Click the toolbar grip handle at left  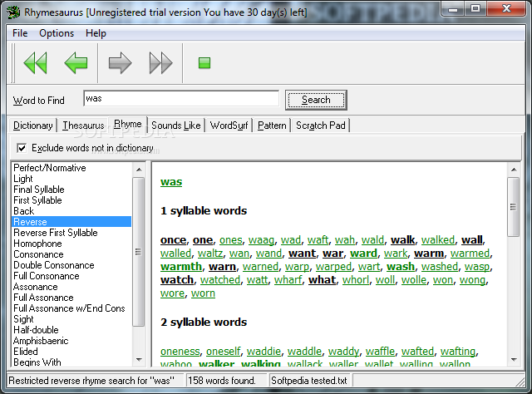click(13, 63)
